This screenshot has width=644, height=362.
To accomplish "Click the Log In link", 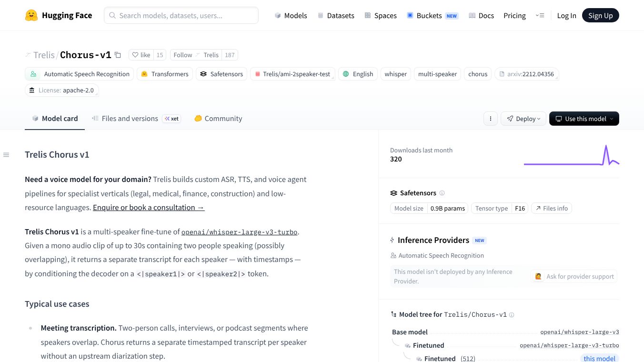I will coord(566,15).
